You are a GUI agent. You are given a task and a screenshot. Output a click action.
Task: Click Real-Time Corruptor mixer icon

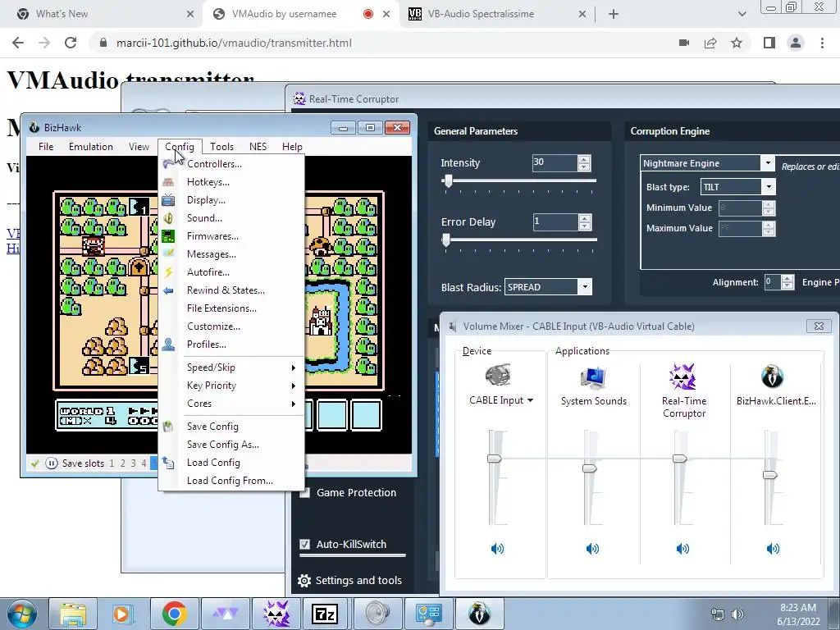coord(683,376)
